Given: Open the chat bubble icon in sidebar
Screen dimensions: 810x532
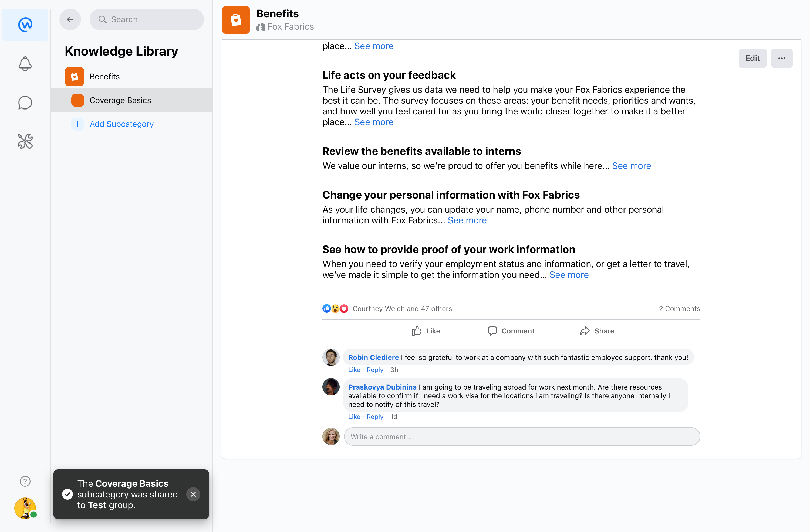Looking at the screenshot, I should [x=25, y=103].
